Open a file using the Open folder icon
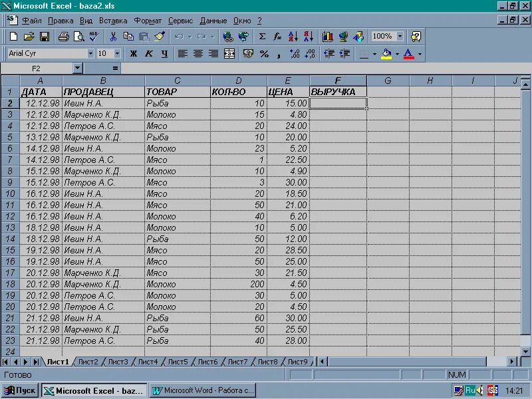The image size is (532, 399). 29,37
